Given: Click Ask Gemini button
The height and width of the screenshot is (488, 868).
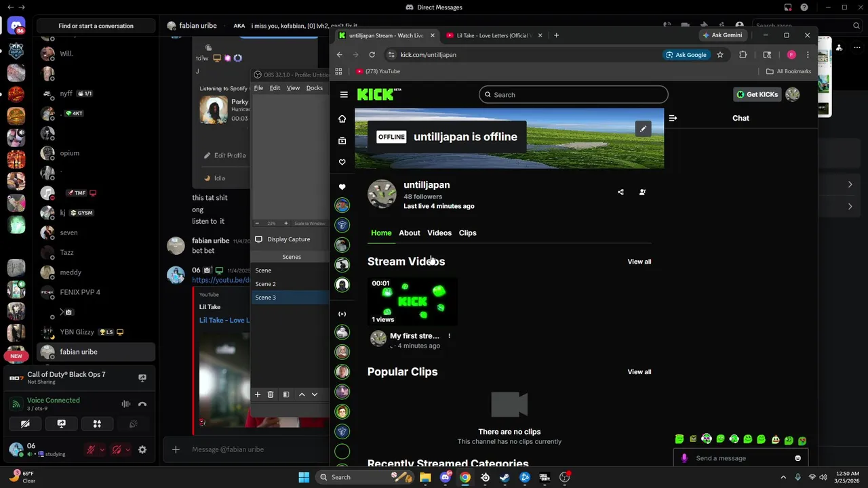Looking at the screenshot, I should [723, 35].
